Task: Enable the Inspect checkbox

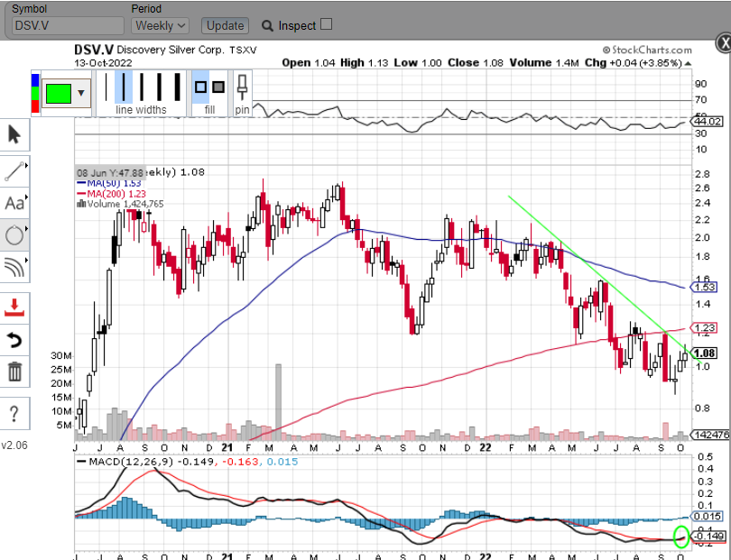Action: [x=327, y=25]
